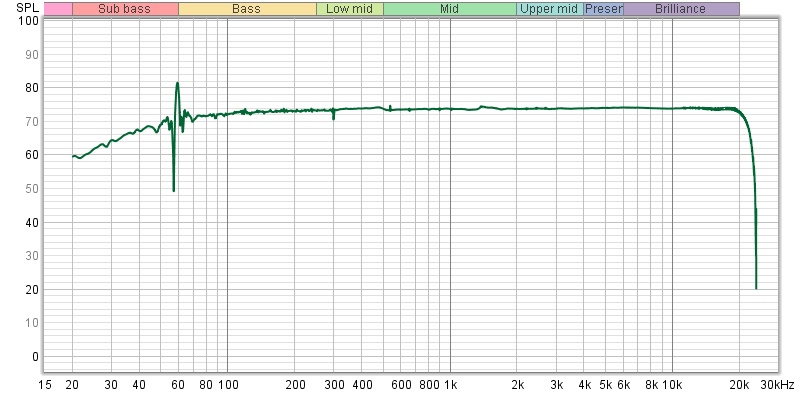Click the 20k frequency axis label
This screenshot has height=397, width=800.
tap(740, 385)
